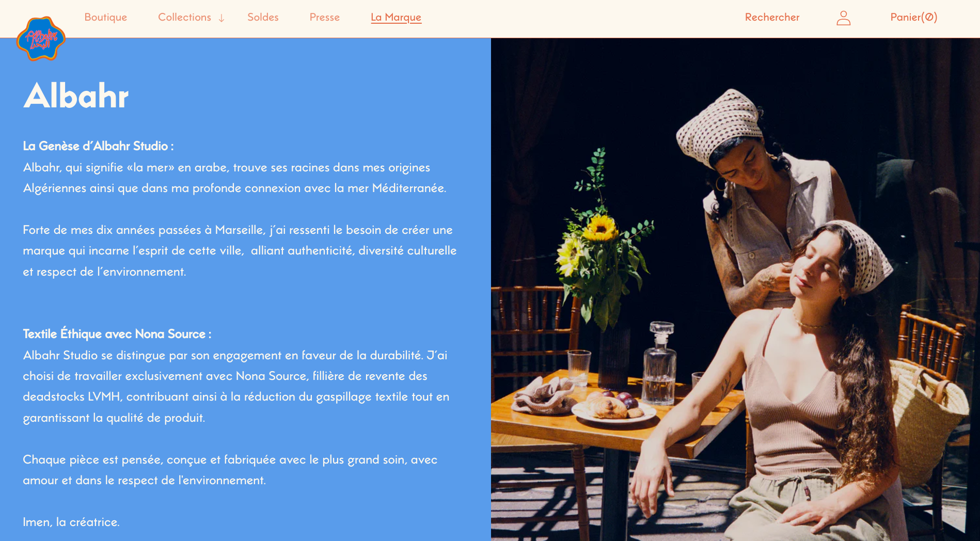This screenshot has height=541, width=980.
Task: Open the underlined La Marque link
Action: (396, 18)
